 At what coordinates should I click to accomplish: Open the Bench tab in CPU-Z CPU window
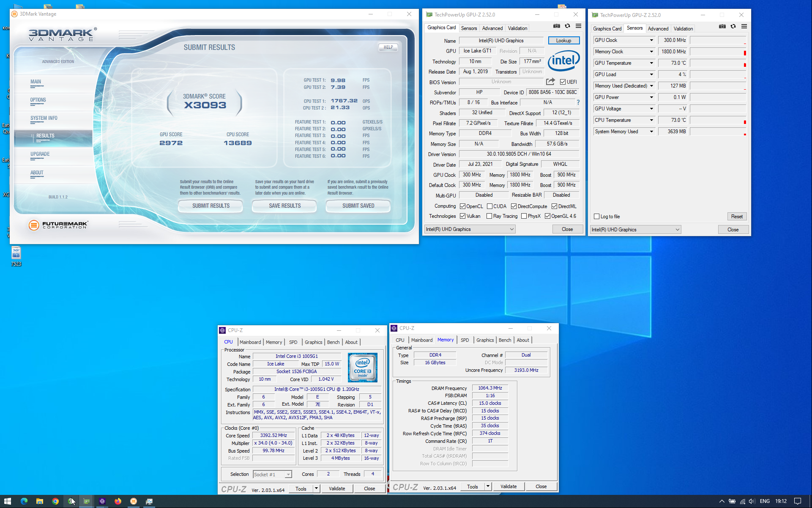point(333,342)
